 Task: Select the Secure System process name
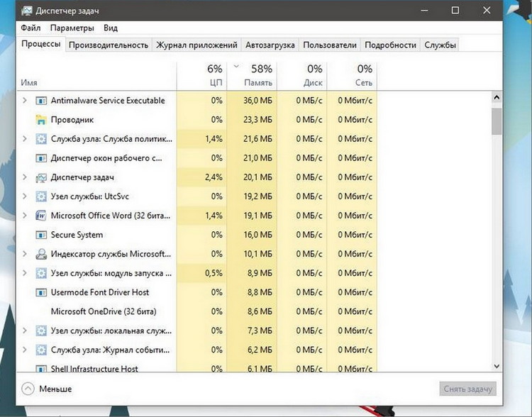coord(77,235)
